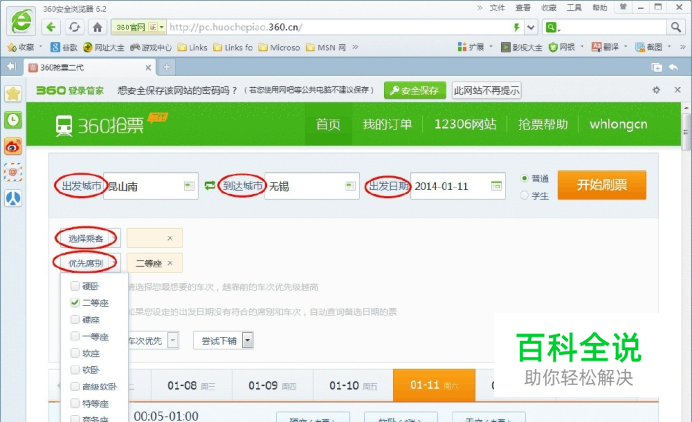This screenshot has height=422, width=692.
Task: Click the magnifier search icon in toolbar
Action: (676, 27)
